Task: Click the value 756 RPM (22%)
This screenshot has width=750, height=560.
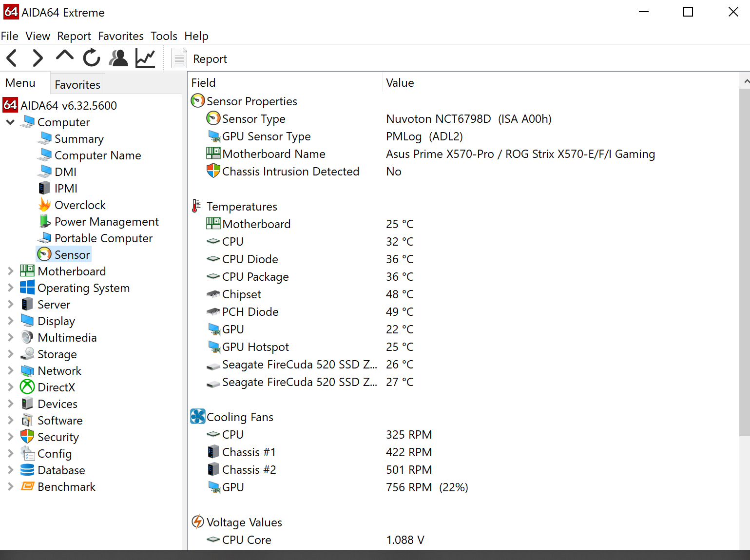Action: [427, 487]
